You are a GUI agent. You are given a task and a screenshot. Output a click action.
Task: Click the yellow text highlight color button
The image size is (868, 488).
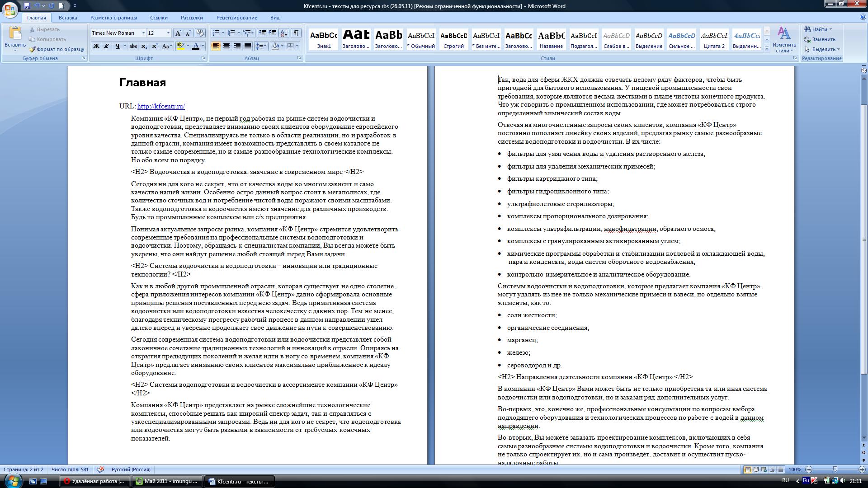click(180, 46)
